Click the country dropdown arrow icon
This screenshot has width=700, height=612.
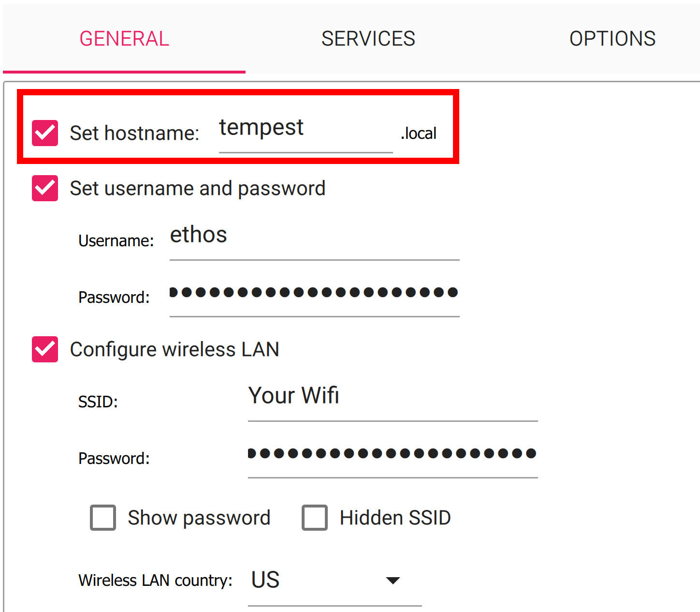point(393,581)
